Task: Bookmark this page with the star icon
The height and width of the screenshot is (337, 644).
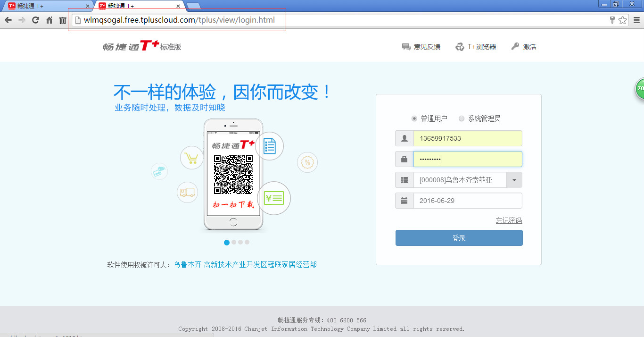Action: [622, 20]
